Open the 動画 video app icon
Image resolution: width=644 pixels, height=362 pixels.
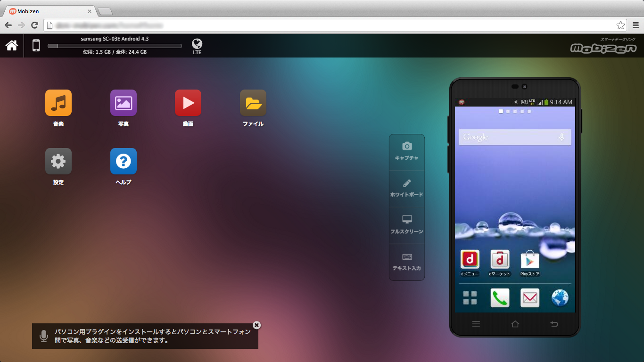[x=188, y=103]
